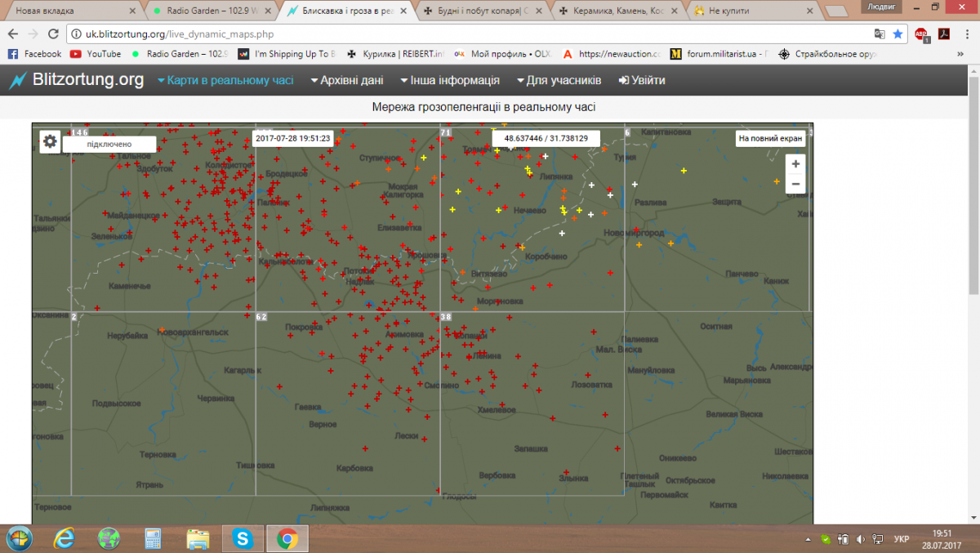Open the Windows Start button
This screenshot has height=553, width=980.
pyautogui.click(x=18, y=538)
